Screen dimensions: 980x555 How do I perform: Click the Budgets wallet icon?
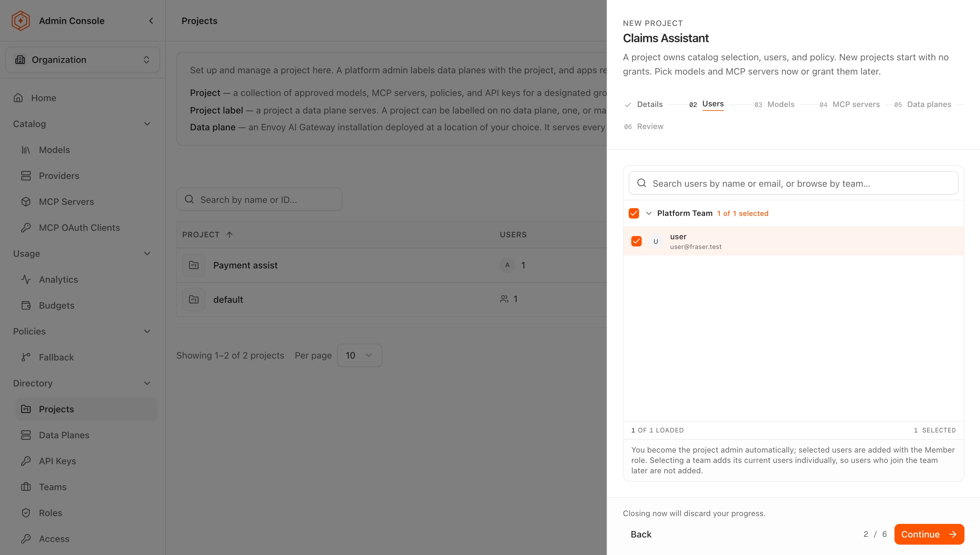coord(26,305)
